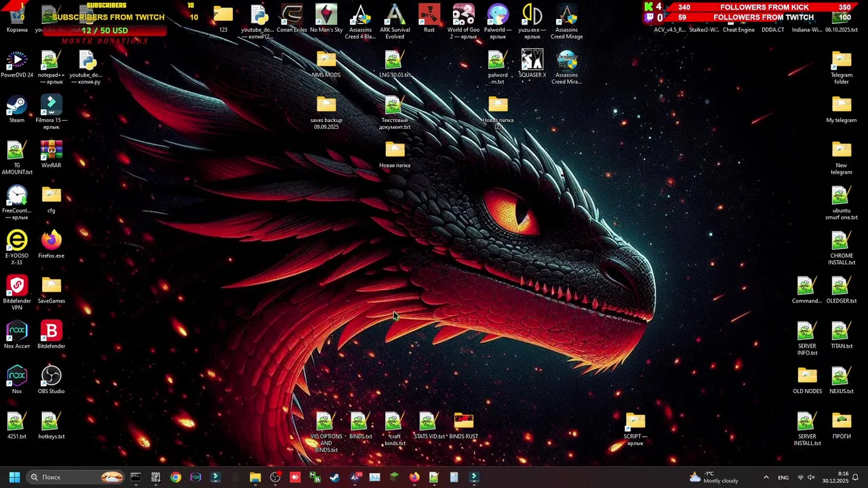Select Firefox.exe desktop icon

click(x=52, y=245)
